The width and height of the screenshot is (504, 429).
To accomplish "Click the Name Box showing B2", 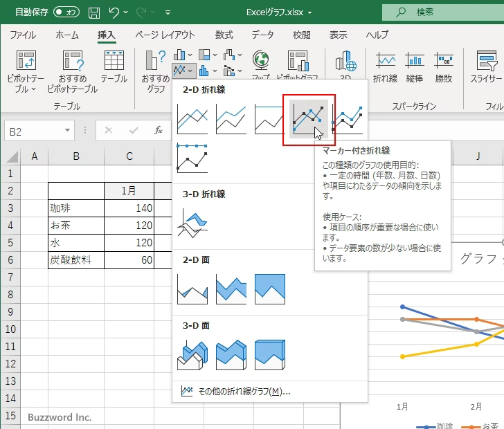I will coord(35,131).
